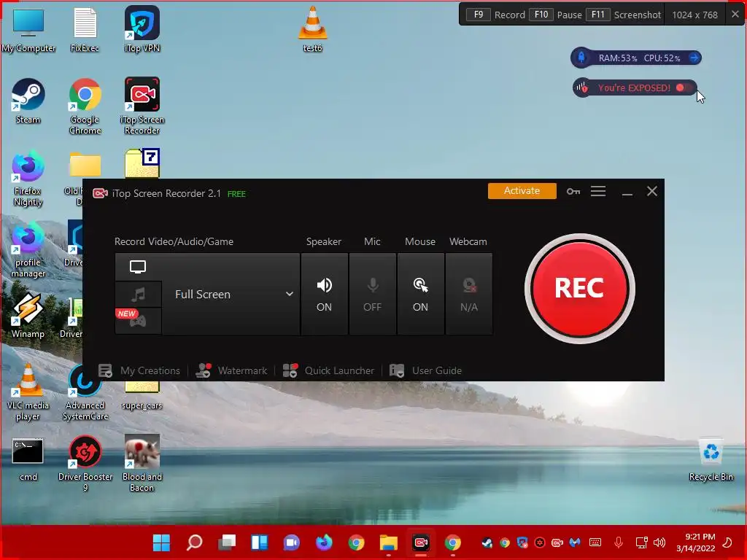
Task: Click iTop Screen Recorder taskbar icon
Action: 421,542
